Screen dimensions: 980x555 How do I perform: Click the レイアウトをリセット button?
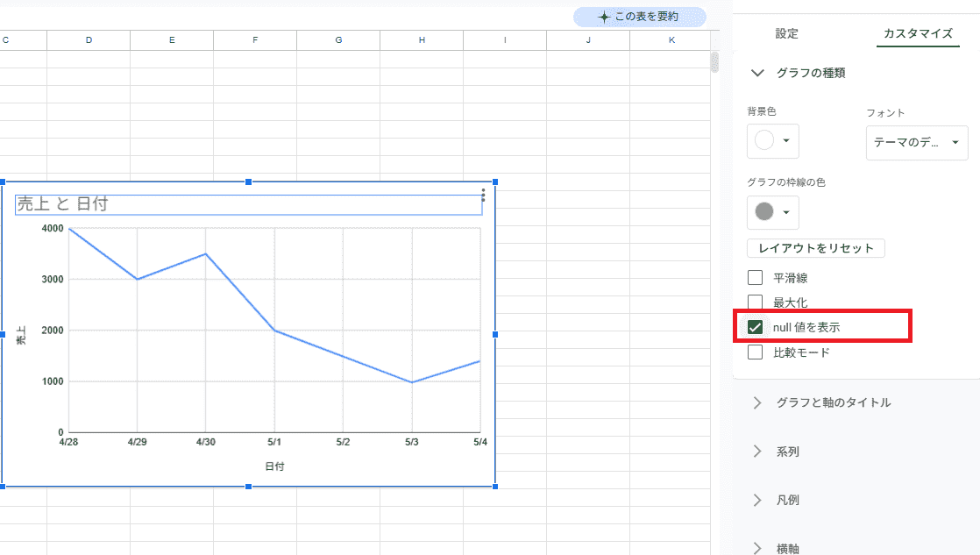coord(815,248)
